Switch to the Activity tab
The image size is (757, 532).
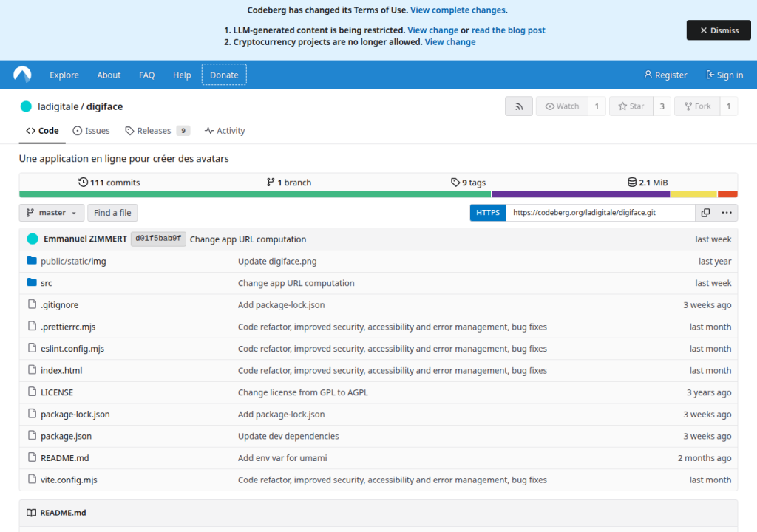(x=225, y=130)
